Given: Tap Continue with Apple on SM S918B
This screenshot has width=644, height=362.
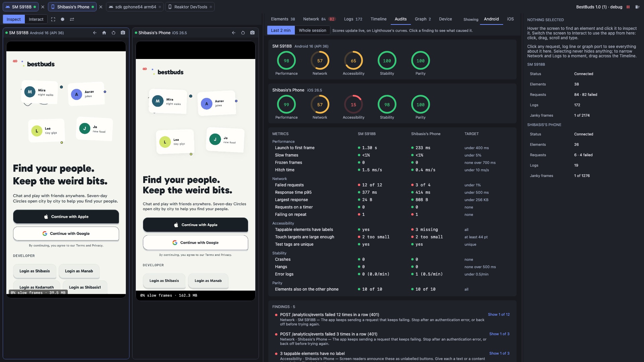Looking at the screenshot, I should (66, 217).
